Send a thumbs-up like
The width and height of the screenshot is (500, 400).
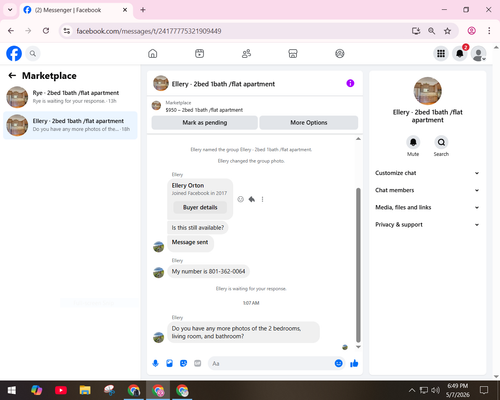click(x=354, y=363)
